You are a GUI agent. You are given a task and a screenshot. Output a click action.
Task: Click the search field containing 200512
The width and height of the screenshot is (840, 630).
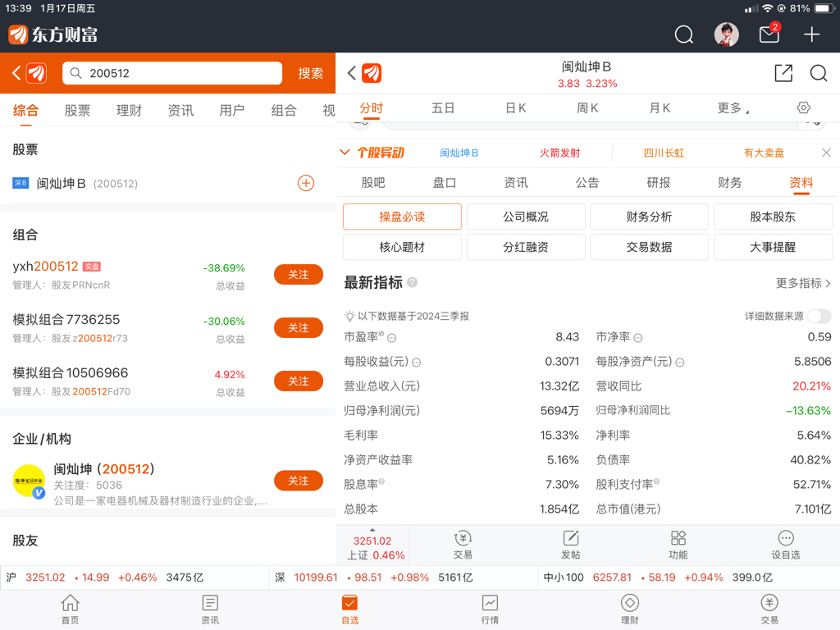coord(172,73)
